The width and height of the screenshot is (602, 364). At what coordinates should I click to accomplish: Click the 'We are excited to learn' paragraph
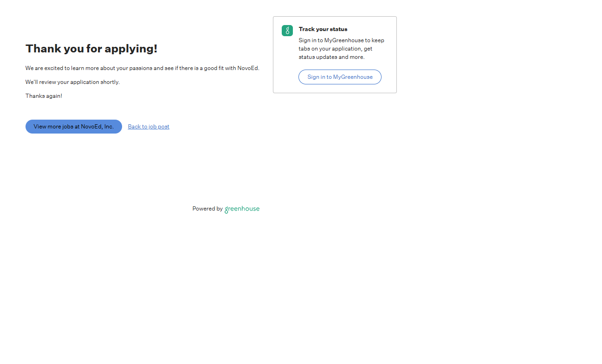142,68
